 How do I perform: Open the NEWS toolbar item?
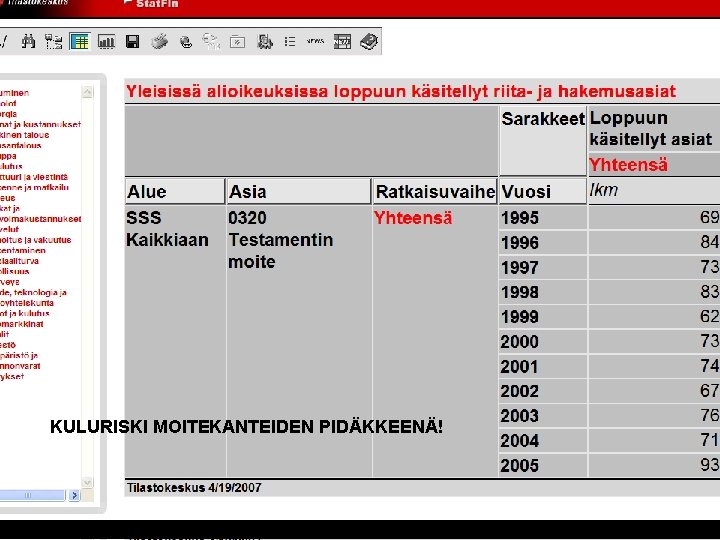[315, 41]
